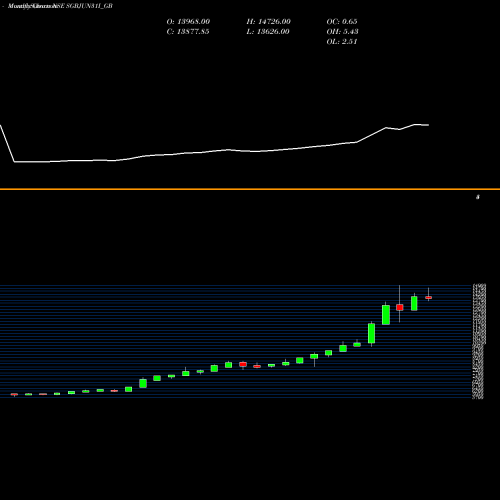Select the low price L: 13626.00

268,32
